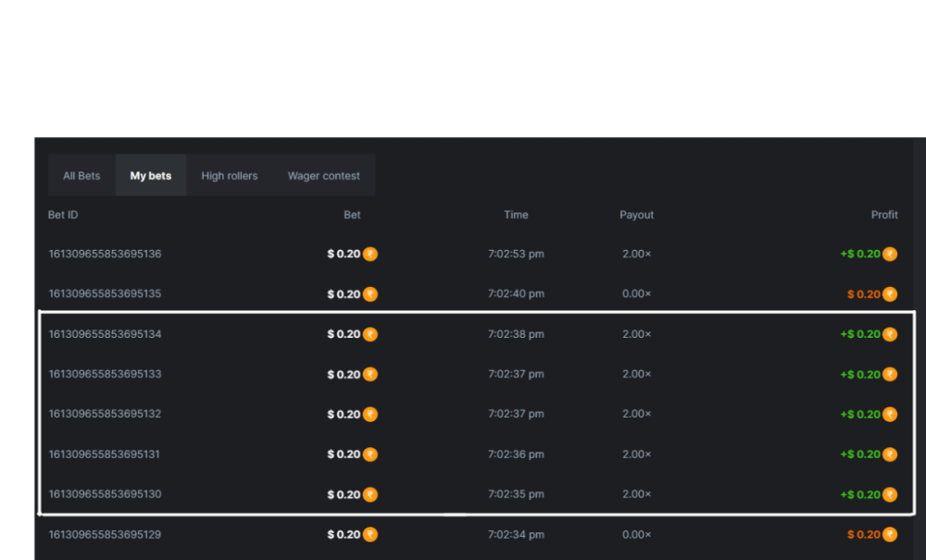This screenshot has width=926, height=560.
Task: Click the bet coin icon in the 7:02:35 pm row
Action: click(370, 494)
